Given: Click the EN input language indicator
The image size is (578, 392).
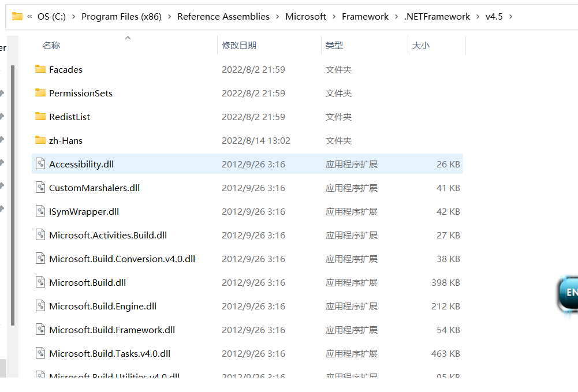Looking at the screenshot, I should click(568, 293).
